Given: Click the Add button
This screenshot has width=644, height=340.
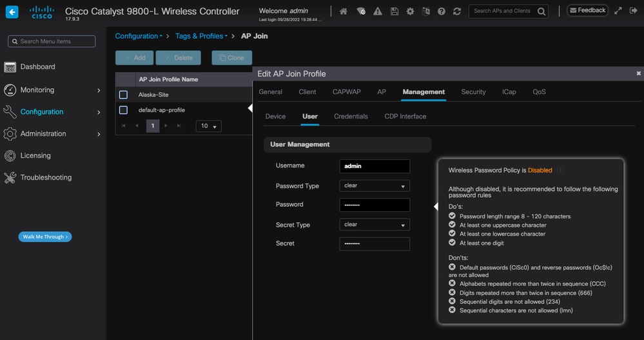Looking at the screenshot, I should point(134,58).
